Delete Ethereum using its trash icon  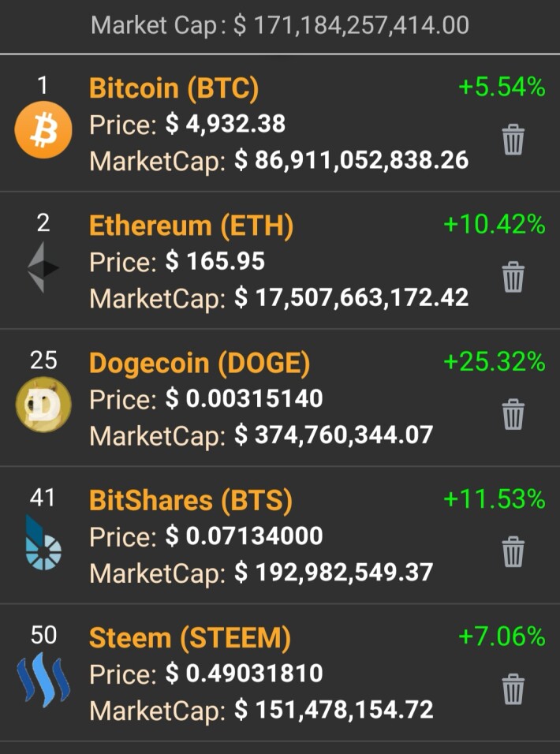coord(513,277)
